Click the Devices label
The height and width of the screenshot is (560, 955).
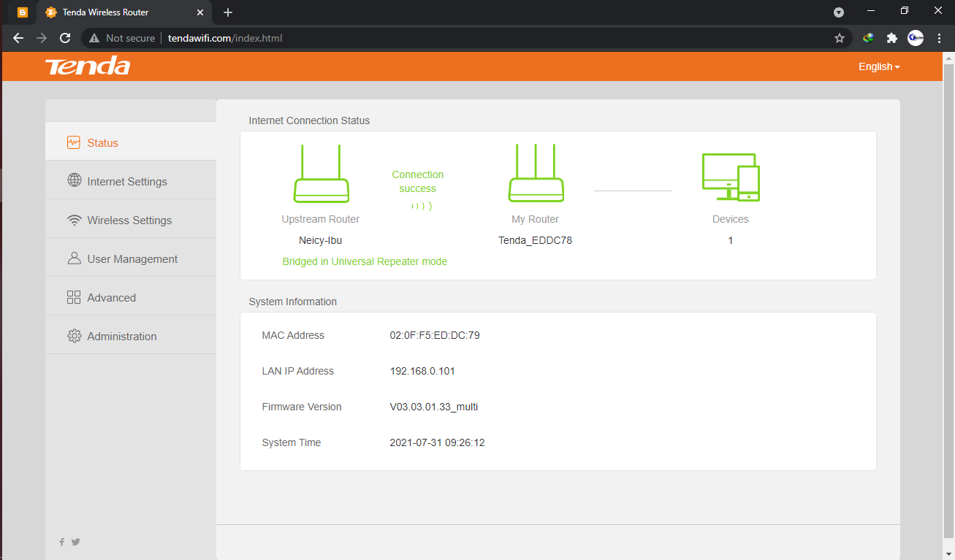(731, 219)
